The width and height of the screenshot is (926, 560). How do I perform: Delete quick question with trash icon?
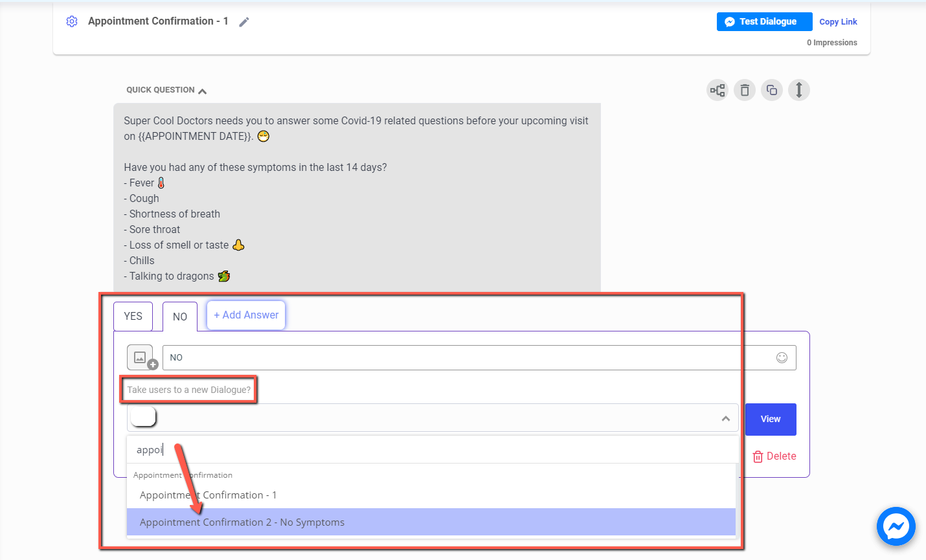point(745,90)
